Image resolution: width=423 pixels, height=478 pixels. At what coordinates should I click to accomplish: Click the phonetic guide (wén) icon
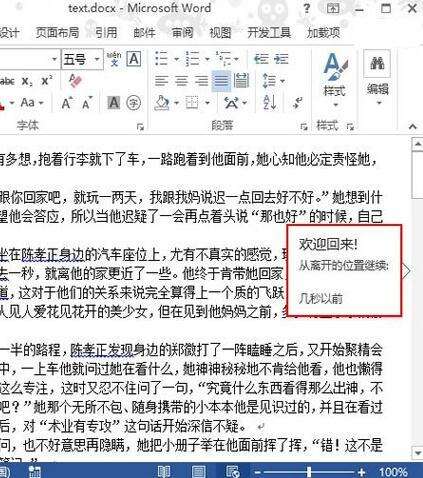pos(114,59)
